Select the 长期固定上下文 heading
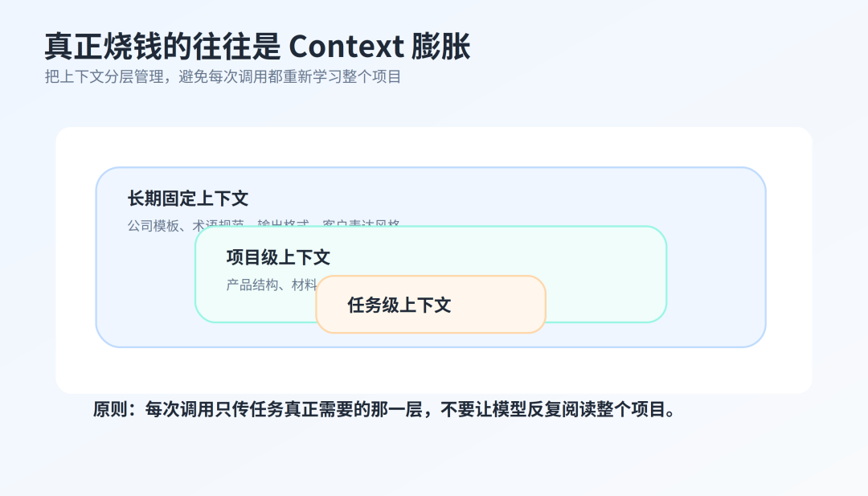Screen dimensions: 868x496 (x=187, y=199)
